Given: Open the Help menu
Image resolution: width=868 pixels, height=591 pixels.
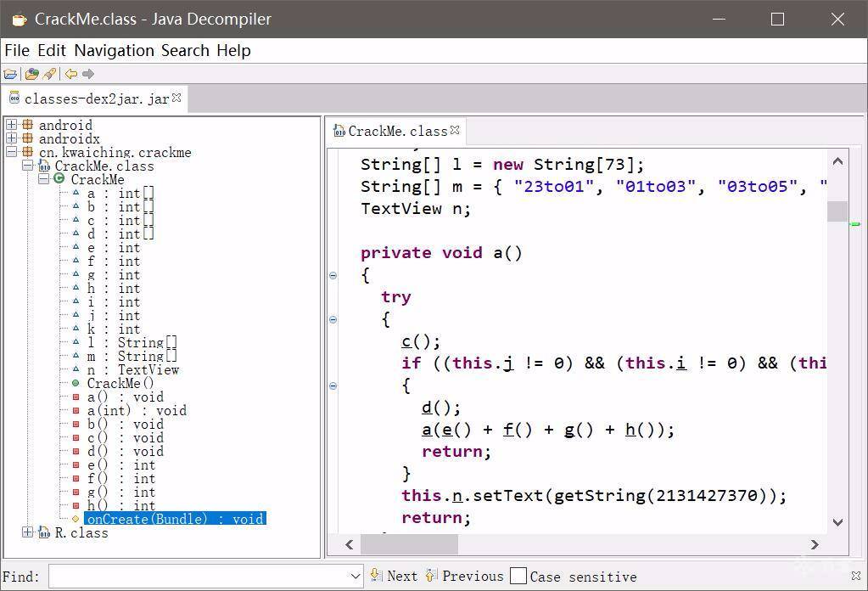Looking at the screenshot, I should (233, 50).
